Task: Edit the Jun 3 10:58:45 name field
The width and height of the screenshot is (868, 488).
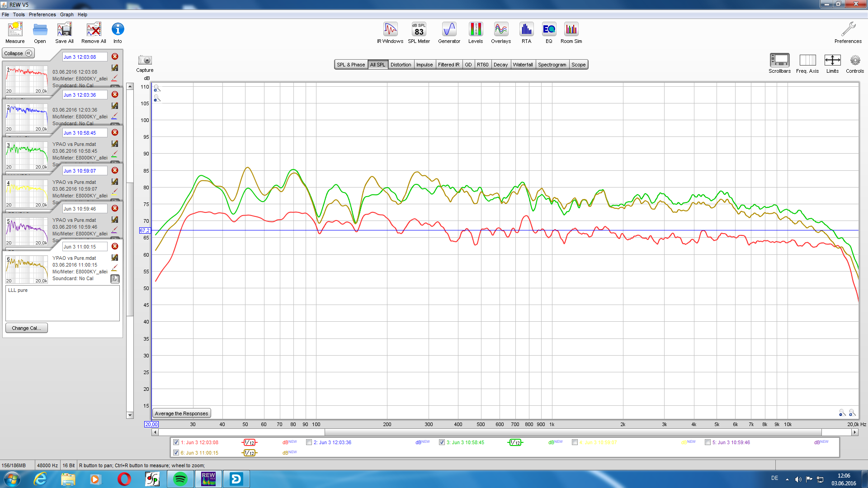Action: pyautogui.click(x=85, y=133)
